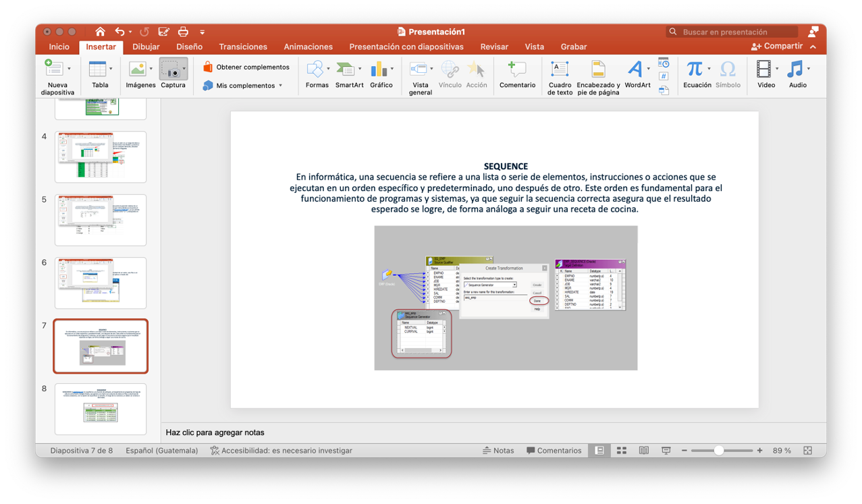862x504 pixels.
Task: Click the Ecuación pi icon
Action: click(x=694, y=69)
